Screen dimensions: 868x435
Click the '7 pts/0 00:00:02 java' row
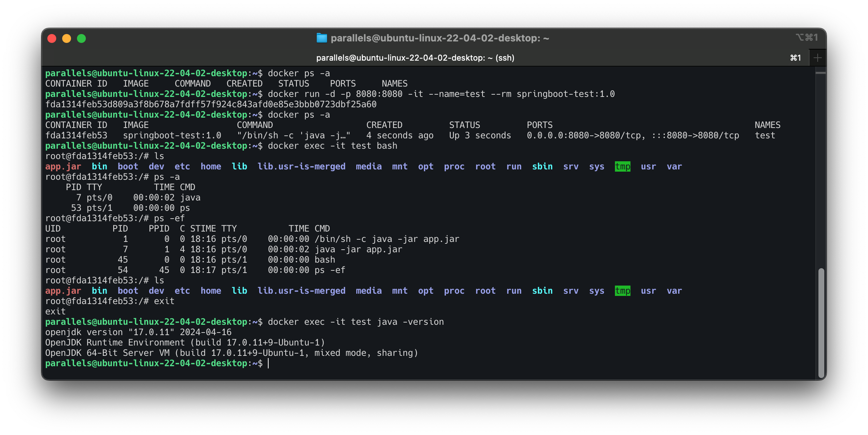click(138, 198)
